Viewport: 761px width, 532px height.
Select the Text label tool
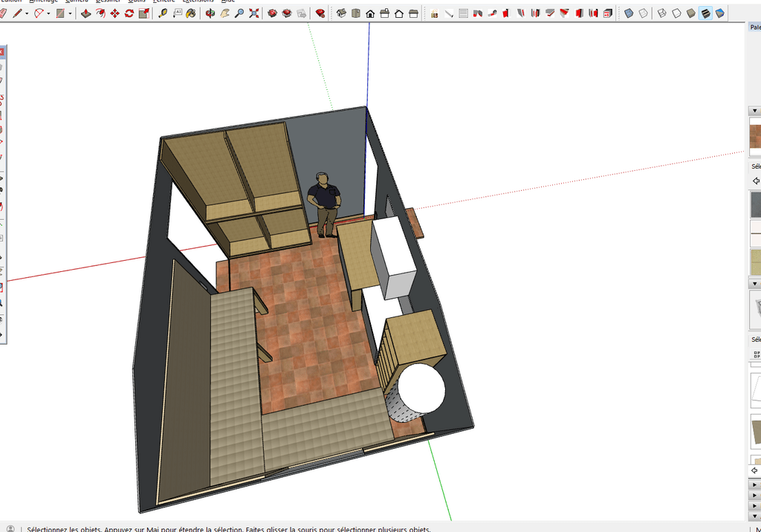[177, 13]
